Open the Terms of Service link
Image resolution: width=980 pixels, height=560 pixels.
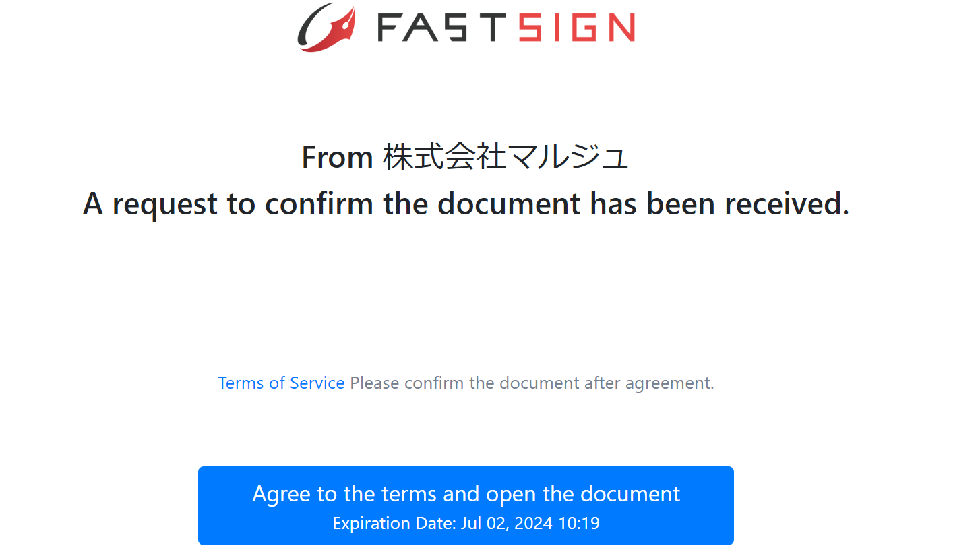click(281, 383)
